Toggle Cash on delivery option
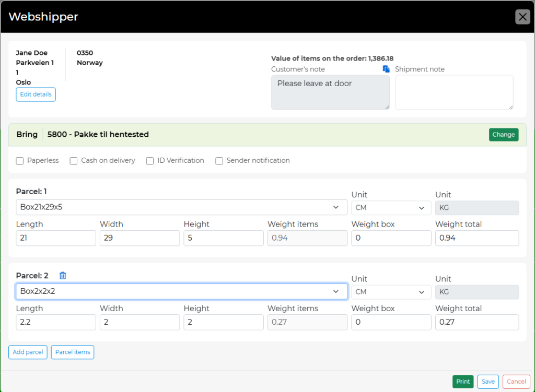This screenshot has width=535, height=392. tap(74, 161)
